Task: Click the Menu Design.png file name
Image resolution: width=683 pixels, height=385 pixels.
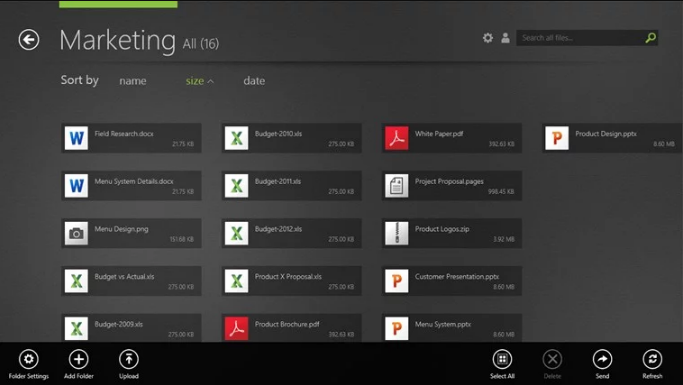Action: point(122,229)
